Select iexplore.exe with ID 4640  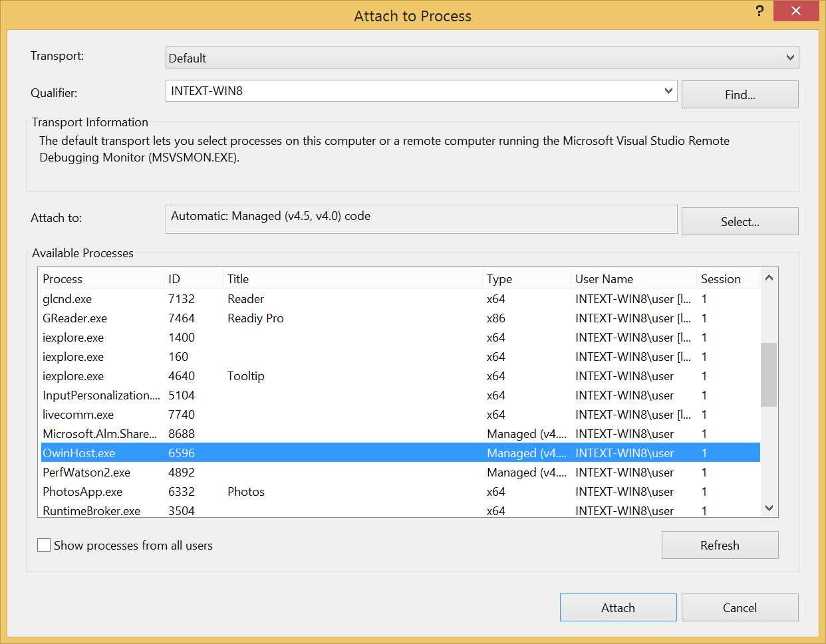[399, 376]
